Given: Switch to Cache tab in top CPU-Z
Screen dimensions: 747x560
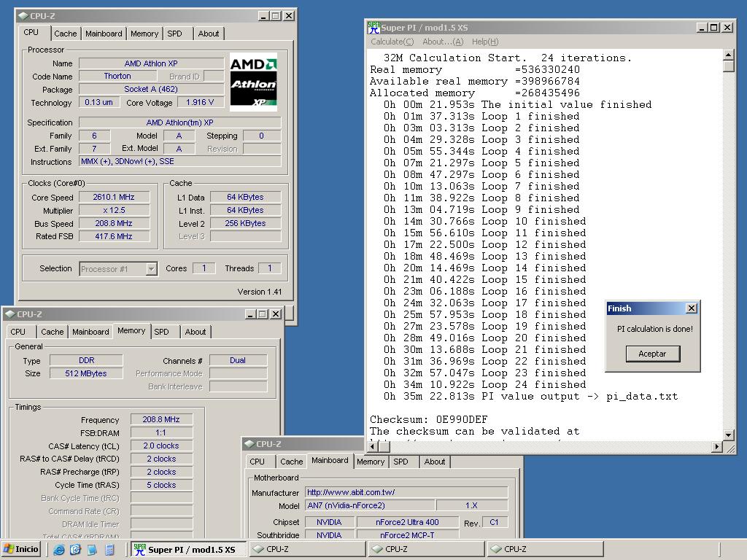Looking at the screenshot, I should click(65, 34).
